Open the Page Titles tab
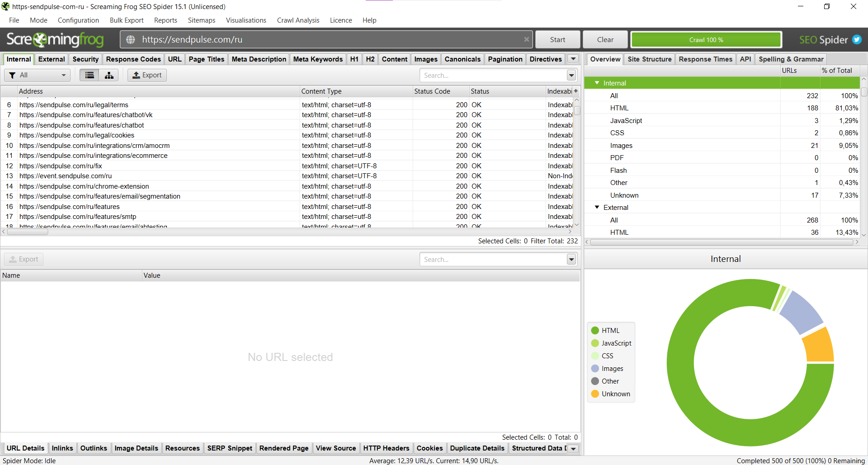This screenshot has height=465, width=868. [207, 59]
